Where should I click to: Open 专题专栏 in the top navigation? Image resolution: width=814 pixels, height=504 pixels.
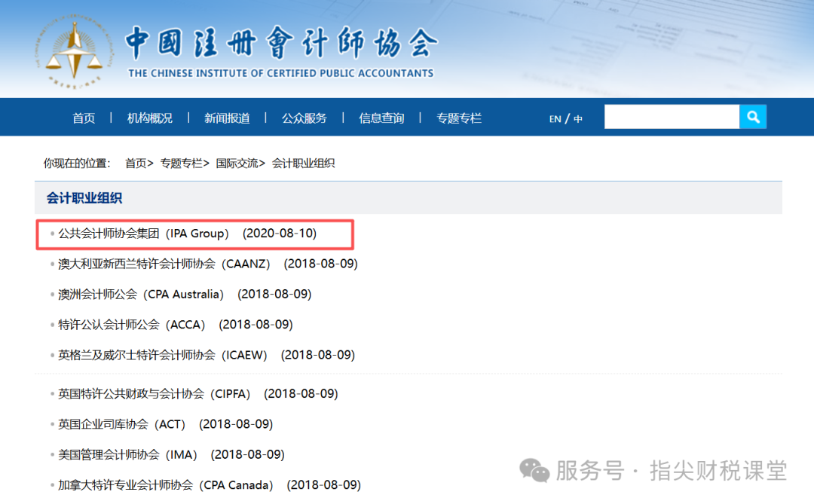click(x=458, y=118)
